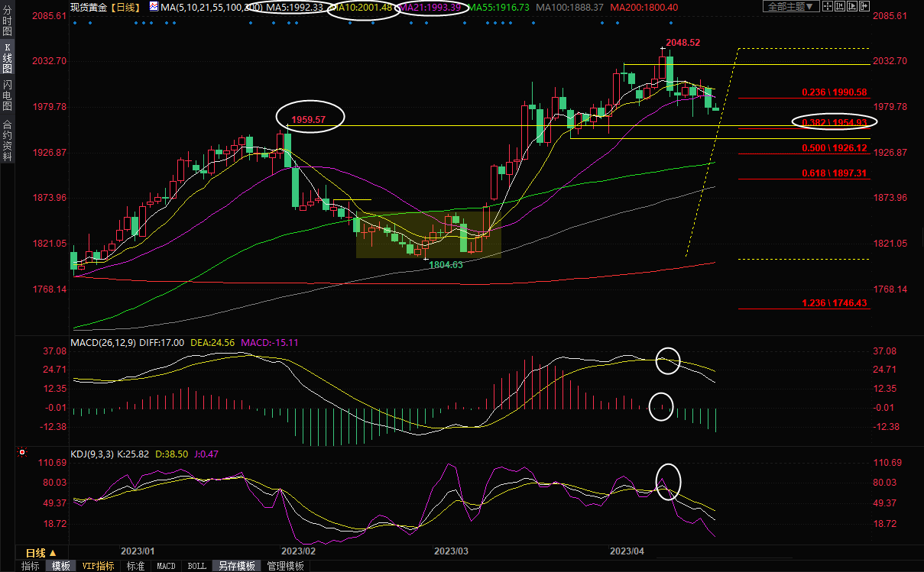
Task: Apply the 标准 template
Action: tap(135, 566)
